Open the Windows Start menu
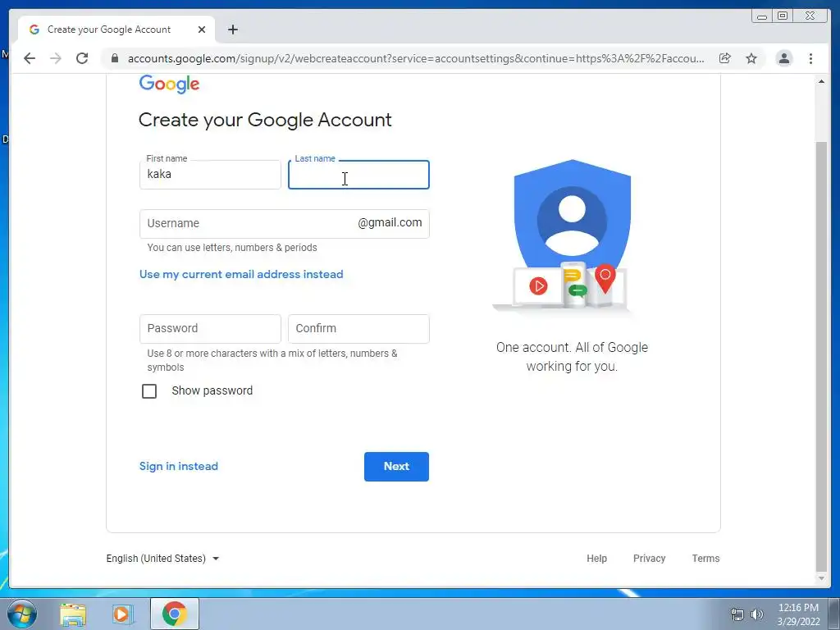840x630 pixels. coord(22,614)
